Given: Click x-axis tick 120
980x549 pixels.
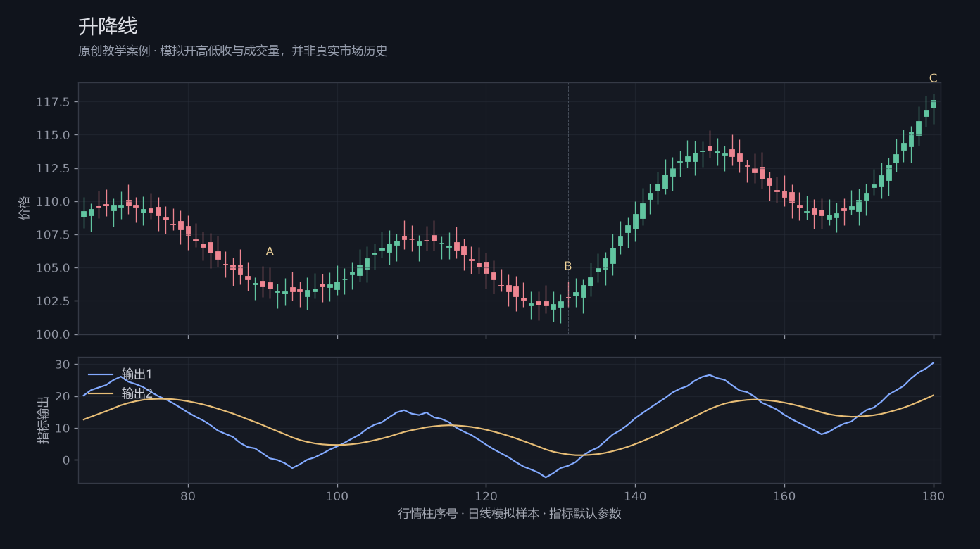Looking at the screenshot, I should point(486,496).
